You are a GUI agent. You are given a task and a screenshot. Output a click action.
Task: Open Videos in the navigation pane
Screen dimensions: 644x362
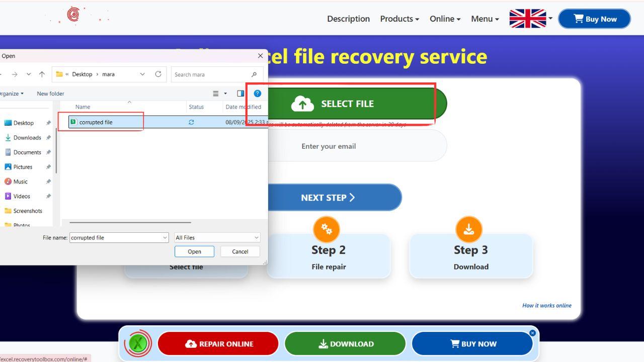(x=22, y=196)
